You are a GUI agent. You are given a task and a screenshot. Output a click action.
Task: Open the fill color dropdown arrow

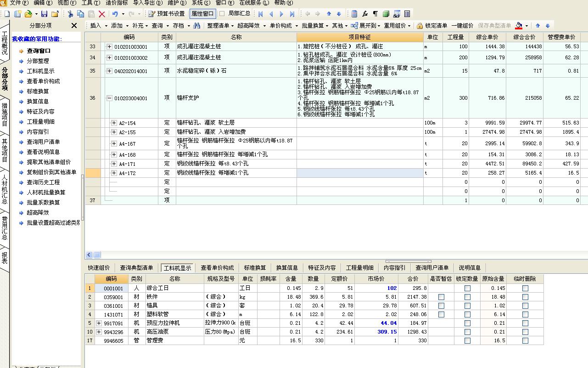coord(527,26)
